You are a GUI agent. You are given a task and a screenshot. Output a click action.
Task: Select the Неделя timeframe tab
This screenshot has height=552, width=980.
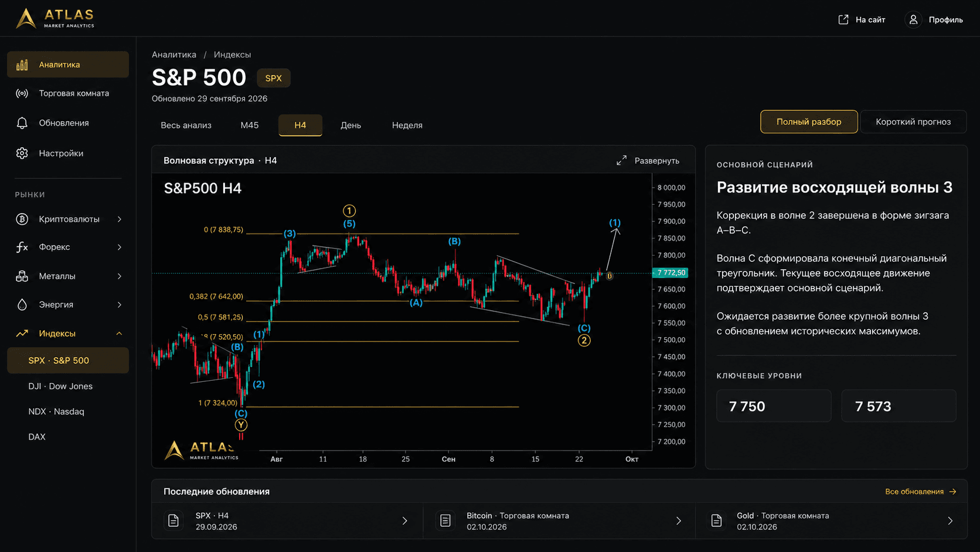(407, 125)
